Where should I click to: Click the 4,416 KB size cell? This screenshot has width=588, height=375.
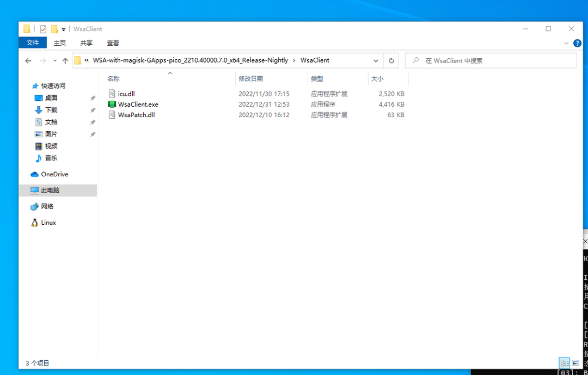pyautogui.click(x=391, y=104)
